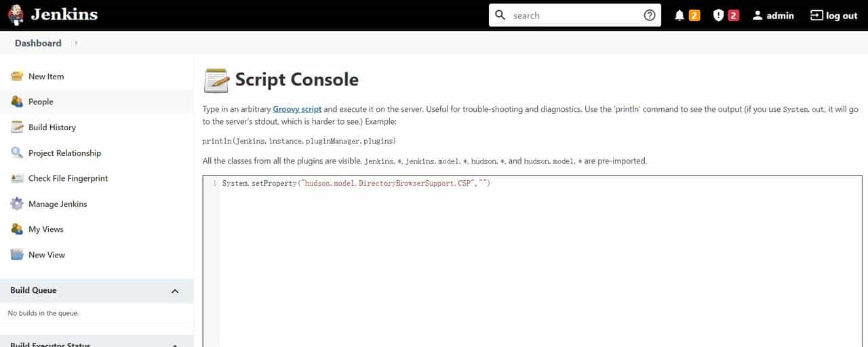This screenshot has height=347, width=868.
Task: Open notifications bell icon
Action: point(679,16)
